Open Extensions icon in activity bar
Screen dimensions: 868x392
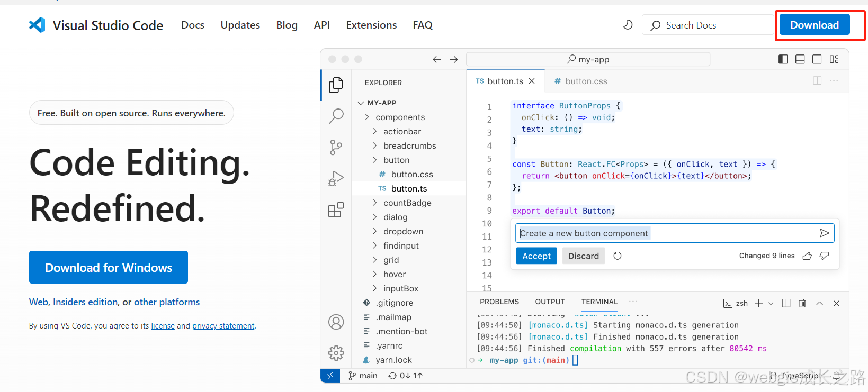336,210
